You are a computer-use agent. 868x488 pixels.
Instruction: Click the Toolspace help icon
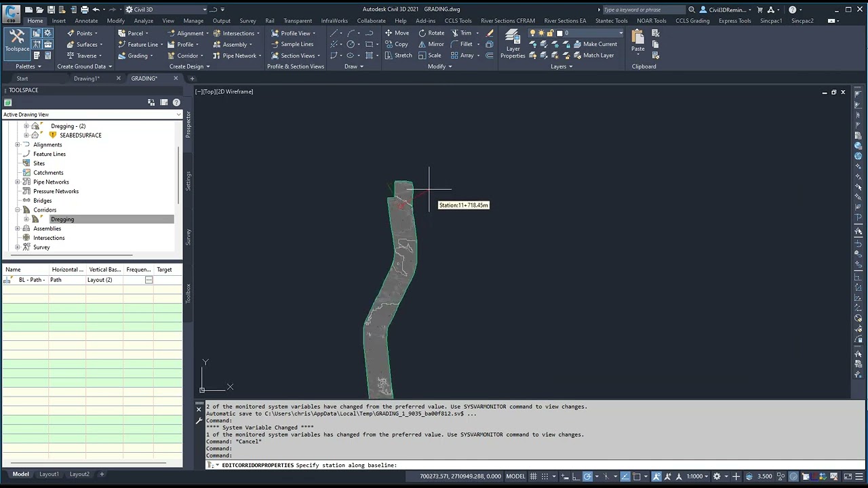[x=176, y=102]
